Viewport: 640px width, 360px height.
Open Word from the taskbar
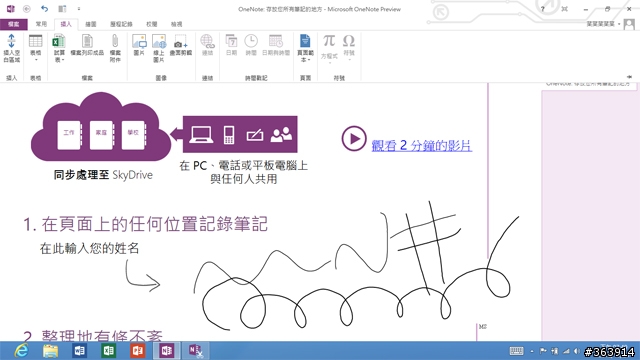(x=79, y=351)
